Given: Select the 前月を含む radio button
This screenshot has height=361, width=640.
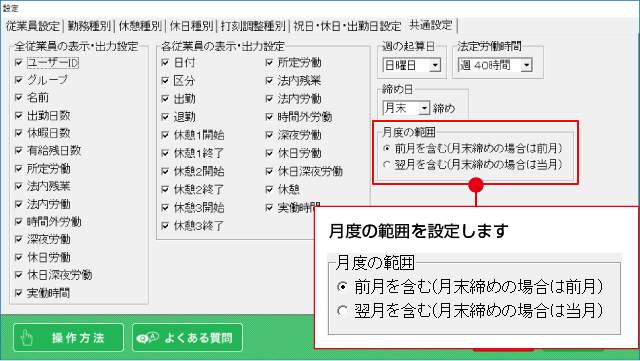Looking at the screenshot, I should (387, 148).
